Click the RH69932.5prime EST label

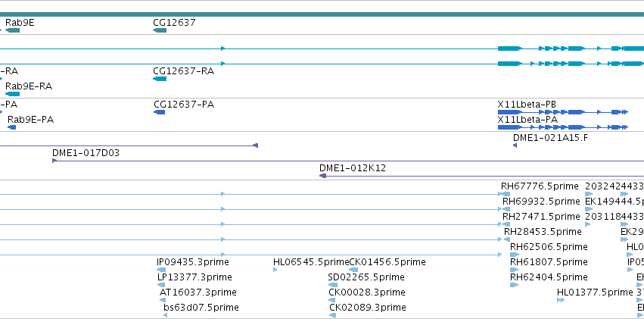coord(541,202)
